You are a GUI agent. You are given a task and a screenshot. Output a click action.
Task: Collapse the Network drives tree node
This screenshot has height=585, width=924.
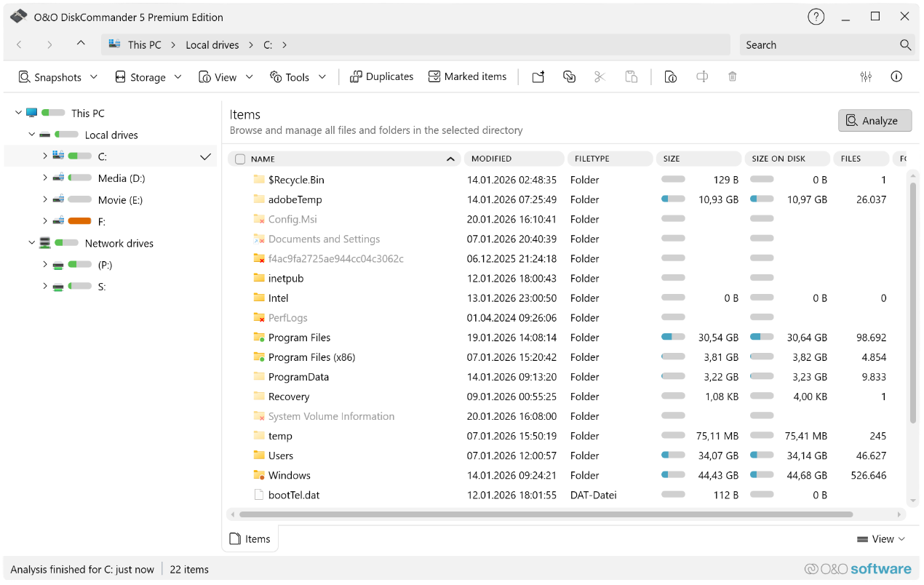32,243
